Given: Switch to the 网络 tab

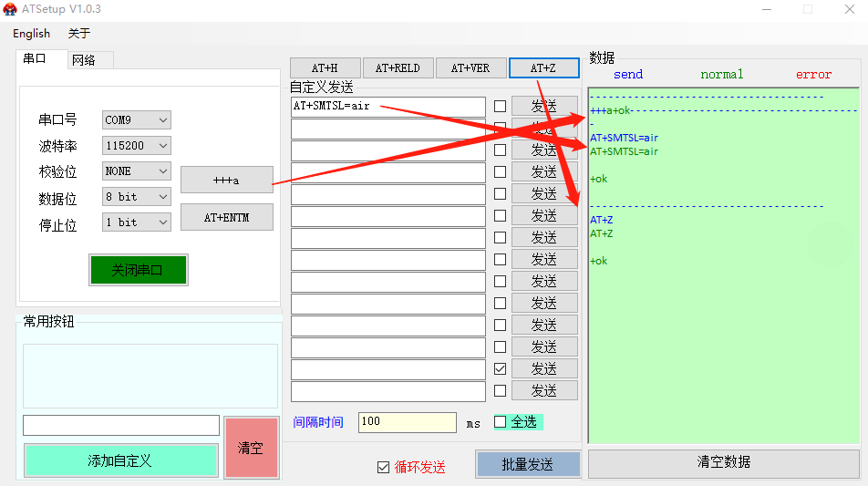Looking at the screenshot, I should pos(84,60).
